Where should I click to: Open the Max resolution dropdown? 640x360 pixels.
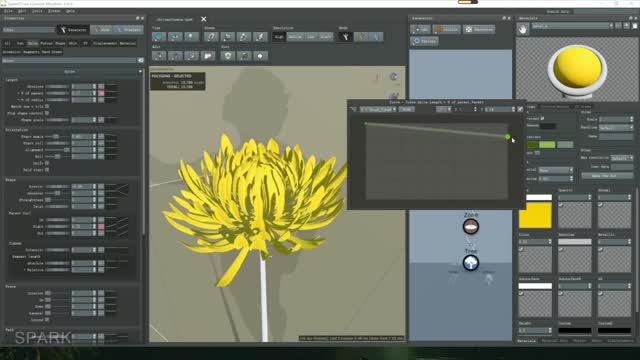(x=622, y=158)
